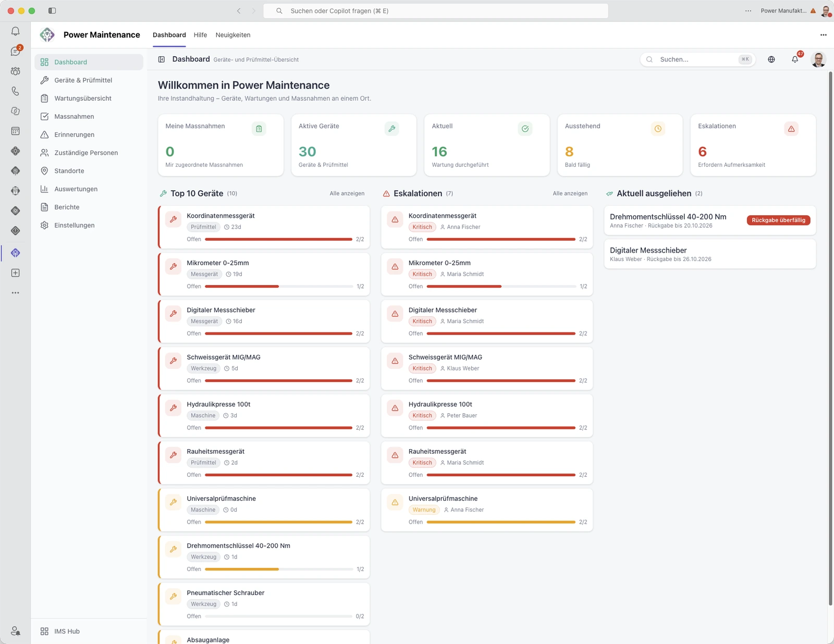
Task: Click the Rückgabe überfällig badge
Action: [x=778, y=220]
